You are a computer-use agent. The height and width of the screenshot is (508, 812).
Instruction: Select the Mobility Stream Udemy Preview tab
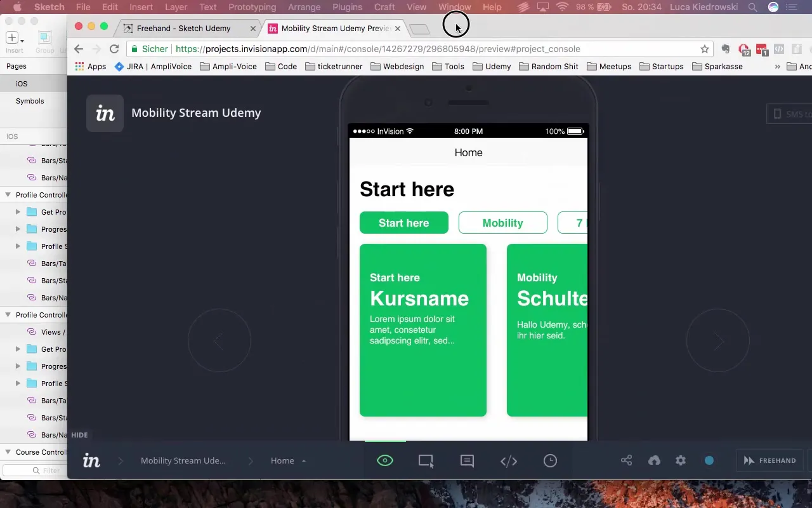[335, 29]
